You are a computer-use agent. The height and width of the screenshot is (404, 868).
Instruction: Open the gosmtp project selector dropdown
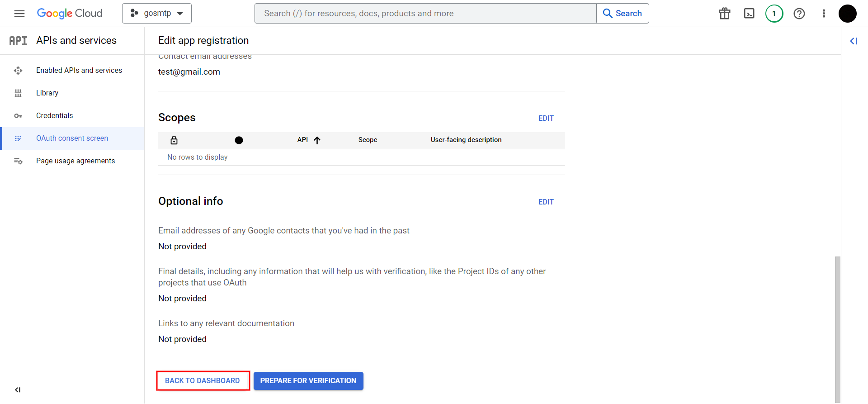(157, 14)
